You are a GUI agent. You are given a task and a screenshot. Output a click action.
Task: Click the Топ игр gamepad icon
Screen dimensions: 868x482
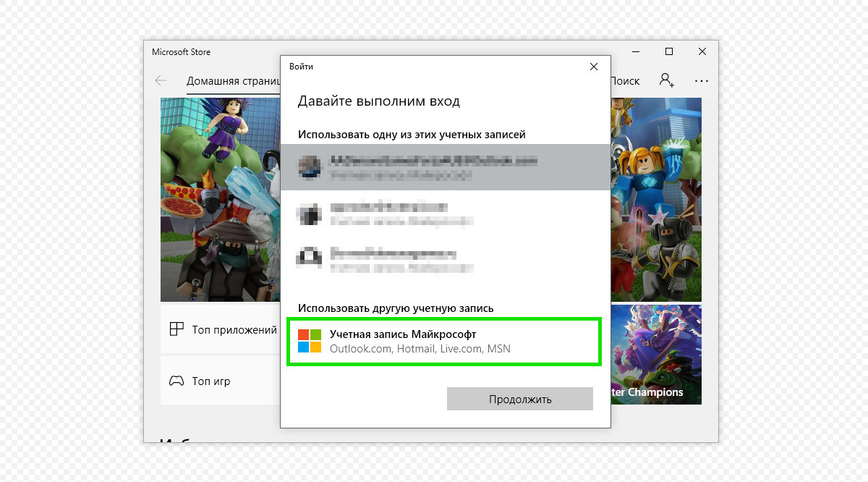[x=176, y=381]
